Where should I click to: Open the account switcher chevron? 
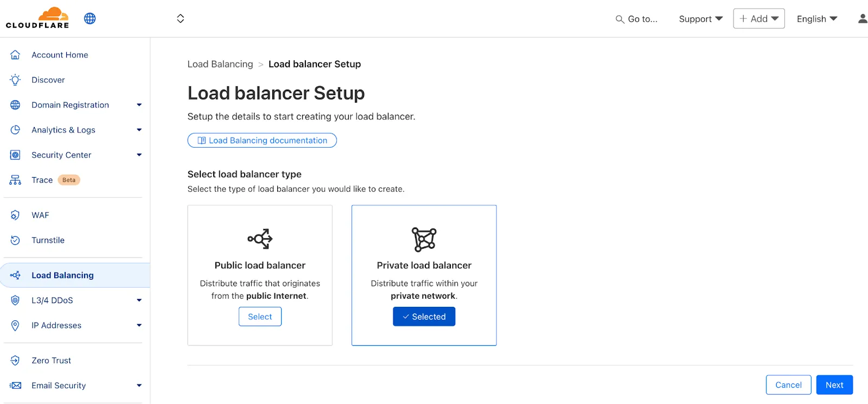click(181, 18)
